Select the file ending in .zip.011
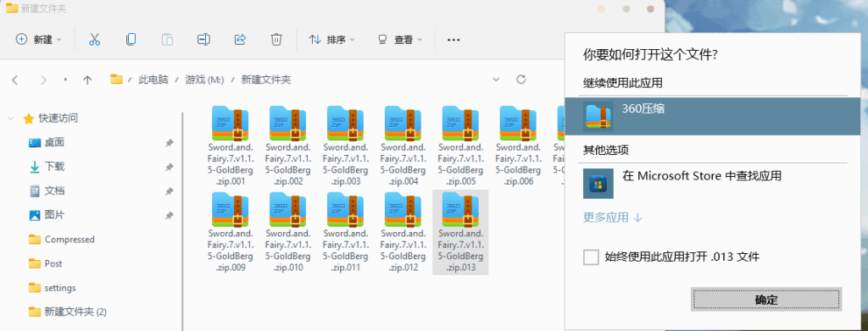This screenshot has height=331, width=868. (x=346, y=232)
